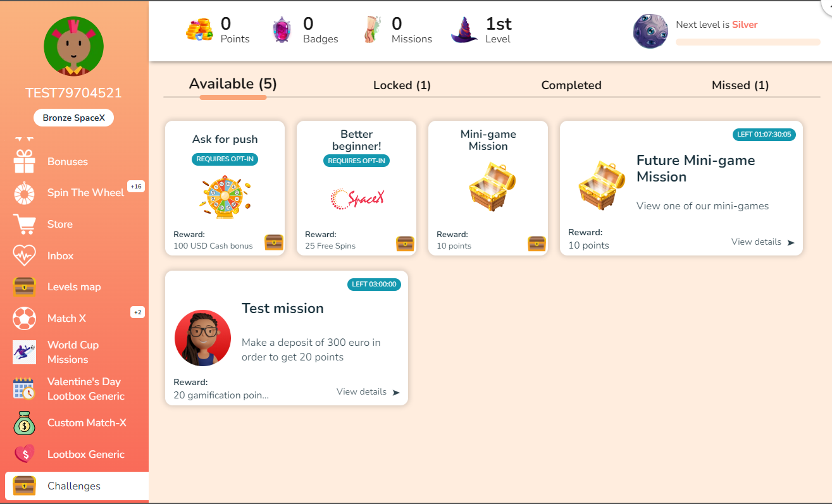The image size is (832, 504).
Task: Click the Silver level progress bar
Action: pyautogui.click(x=748, y=42)
